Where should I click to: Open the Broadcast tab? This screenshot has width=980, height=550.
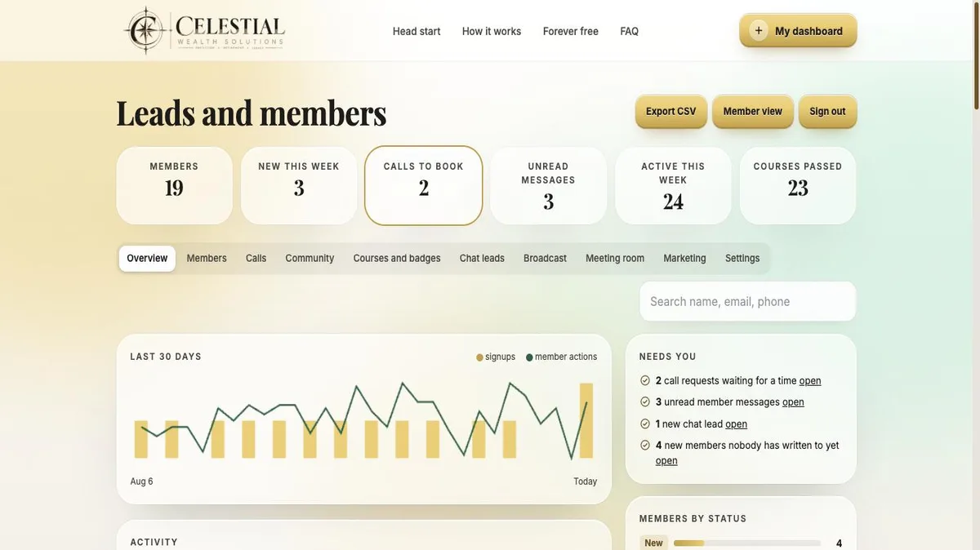(546, 258)
